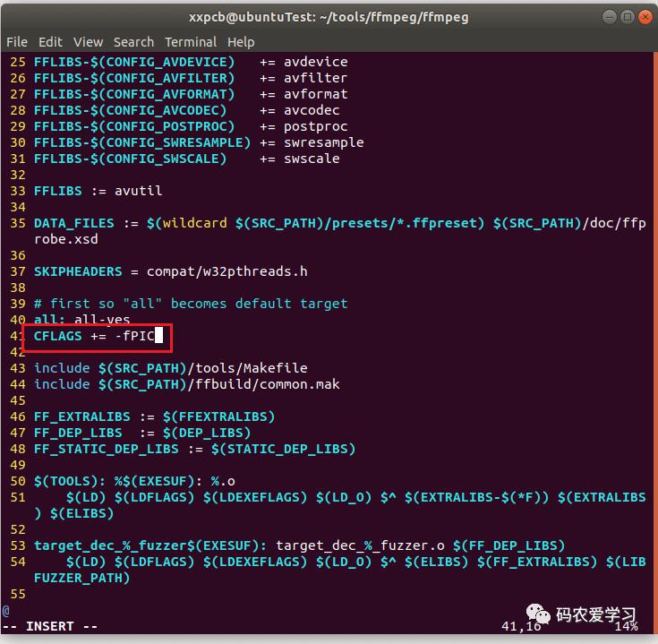Image resolution: width=658 pixels, height=644 pixels.
Task: Click wrapped text FUZZER_PATH)
Action: click(x=81, y=578)
